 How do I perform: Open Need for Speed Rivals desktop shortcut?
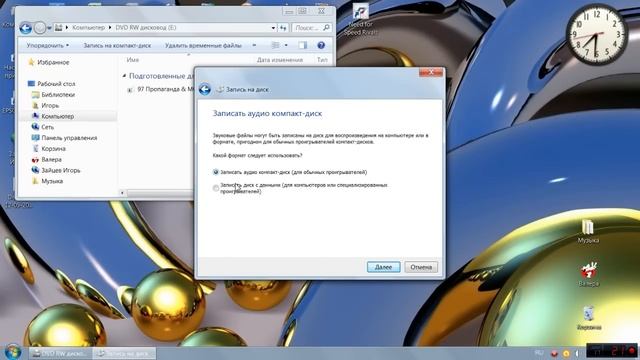[x=360, y=20]
